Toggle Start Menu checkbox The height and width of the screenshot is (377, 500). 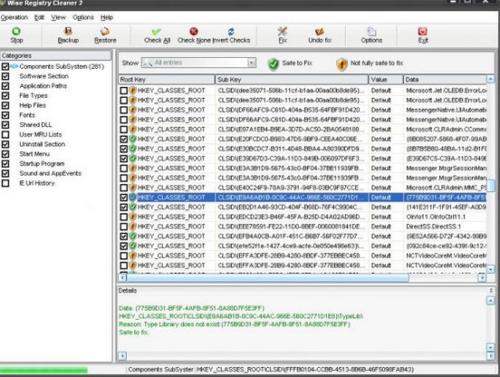[5, 154]
